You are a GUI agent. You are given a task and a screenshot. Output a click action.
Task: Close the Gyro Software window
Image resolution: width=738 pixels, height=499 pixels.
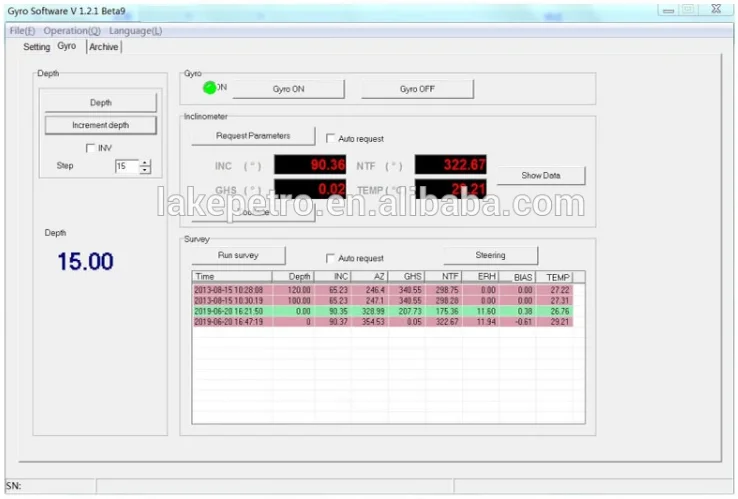(x=716, y=9)
